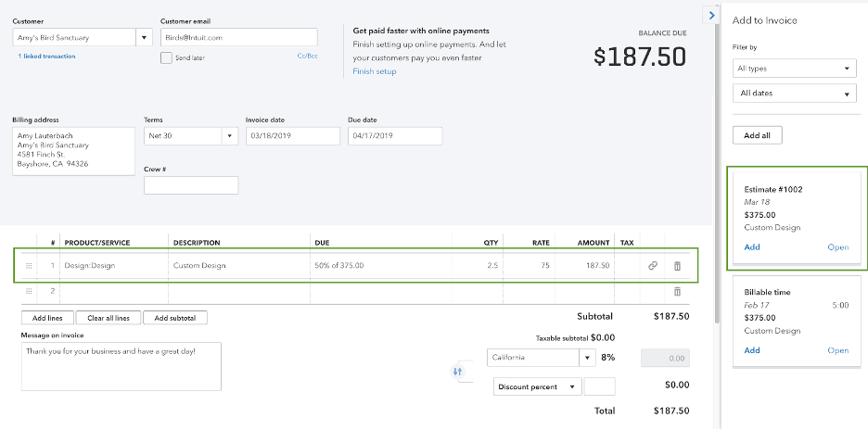Add Estimate #1002 to the invoice
Image resolution: width=868 pixels, height=430 pixels.
point(752,247)
